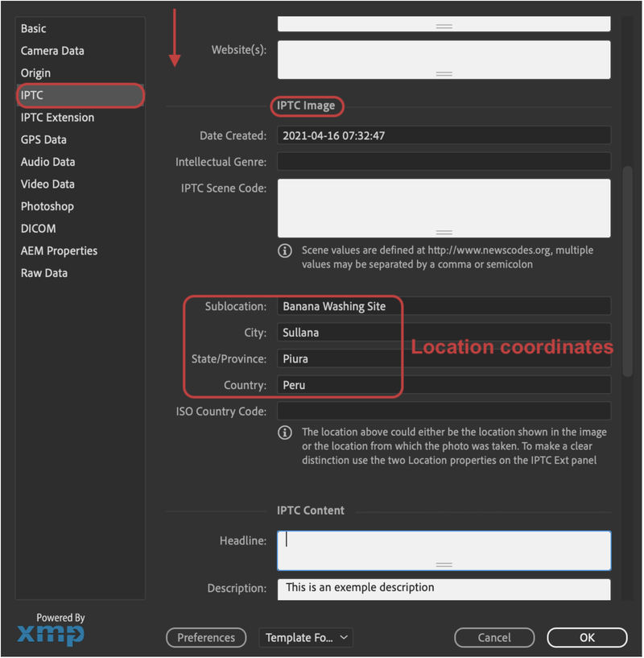644x658 pixels.
Task: Select the Origin section
Action: pyautogui.click(x=80, y=73)
